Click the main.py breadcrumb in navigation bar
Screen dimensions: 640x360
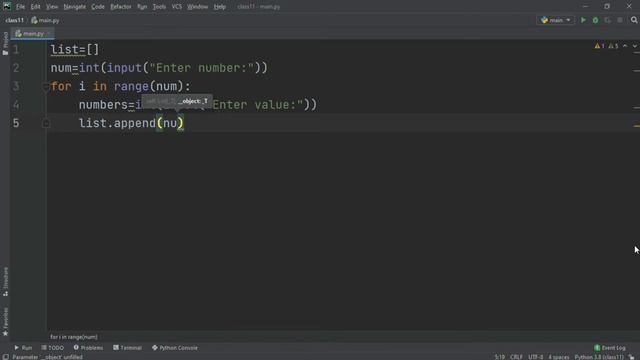(x=45, y=20)
